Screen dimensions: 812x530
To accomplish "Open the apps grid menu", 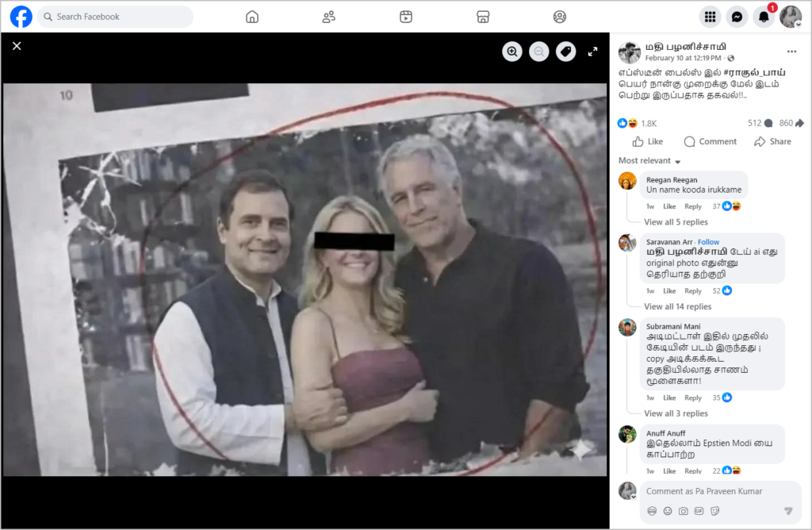I will pos(710,17).
